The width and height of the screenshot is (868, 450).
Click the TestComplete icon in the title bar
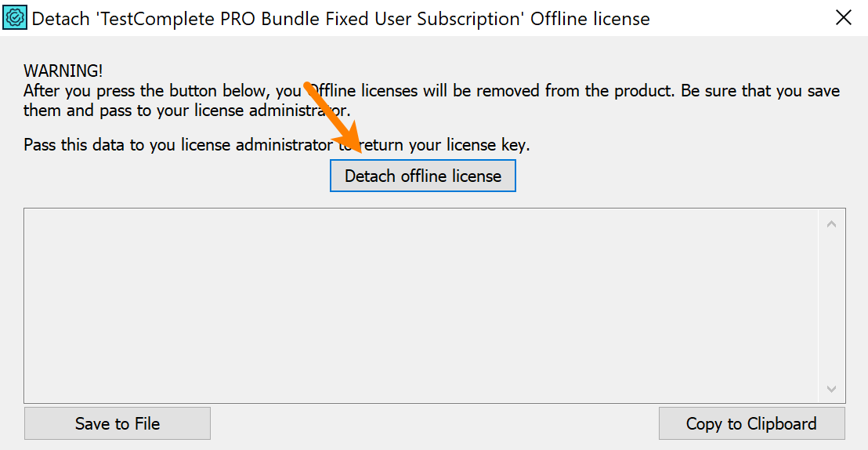pyautogui.click(x=16, y=17)
